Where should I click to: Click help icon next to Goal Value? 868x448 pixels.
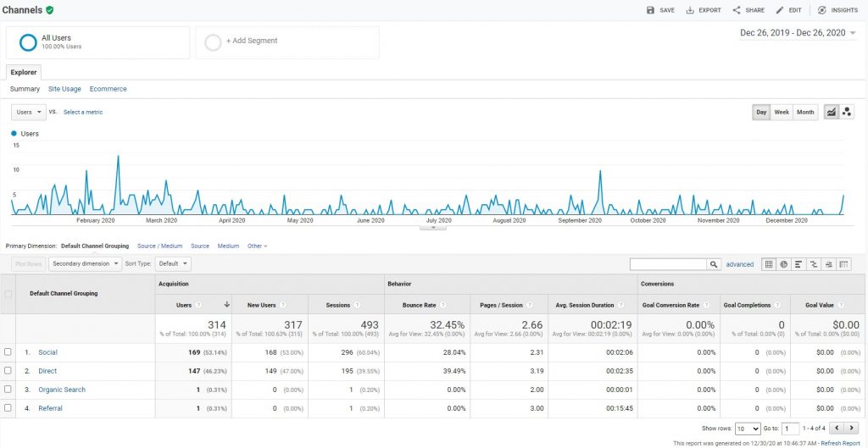841,306
